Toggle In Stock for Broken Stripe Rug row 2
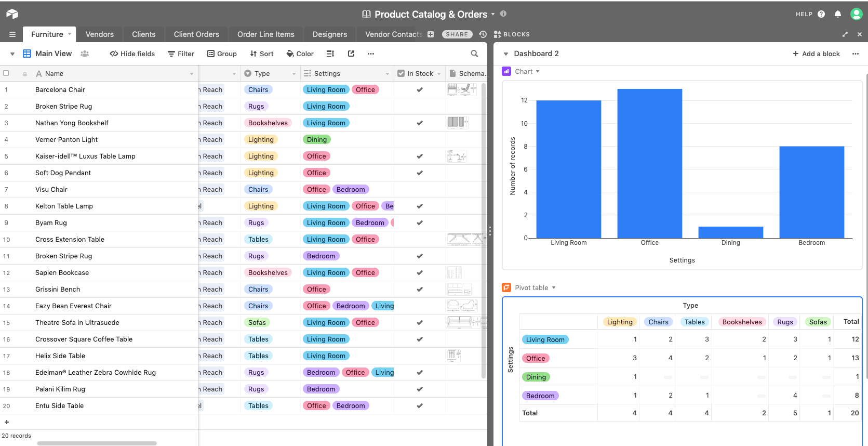868x446 pixels. (420, 107)
